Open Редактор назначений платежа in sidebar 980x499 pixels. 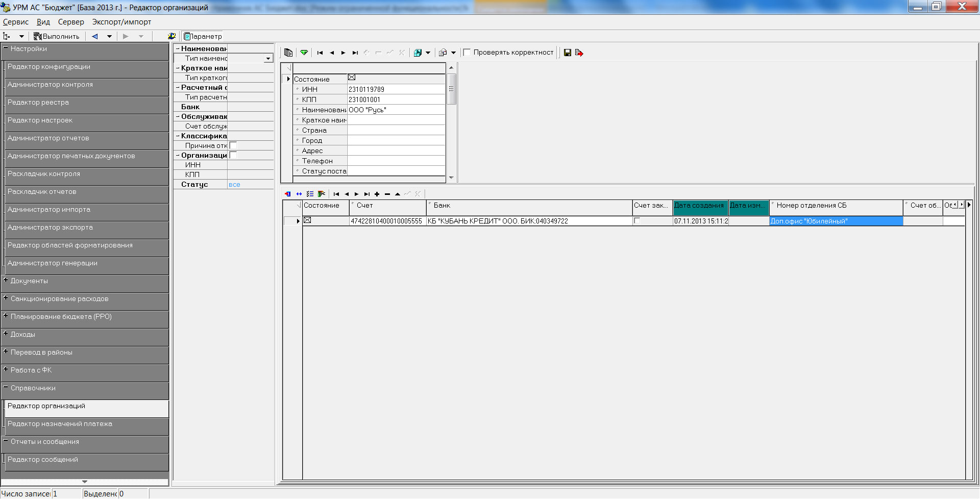[x=60, y=424]
